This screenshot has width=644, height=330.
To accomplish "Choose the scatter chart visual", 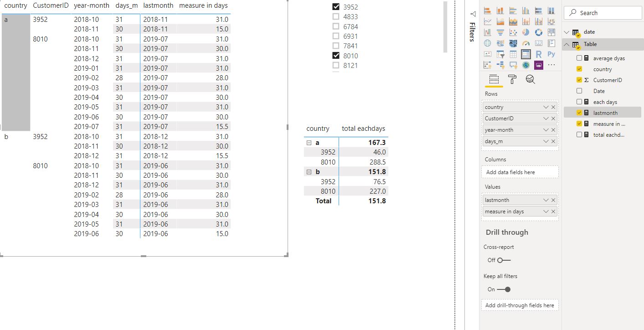I will tap(513, 32).
